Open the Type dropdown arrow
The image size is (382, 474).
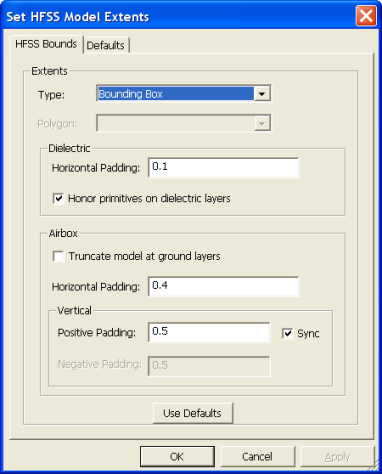[x=262, y=94]
